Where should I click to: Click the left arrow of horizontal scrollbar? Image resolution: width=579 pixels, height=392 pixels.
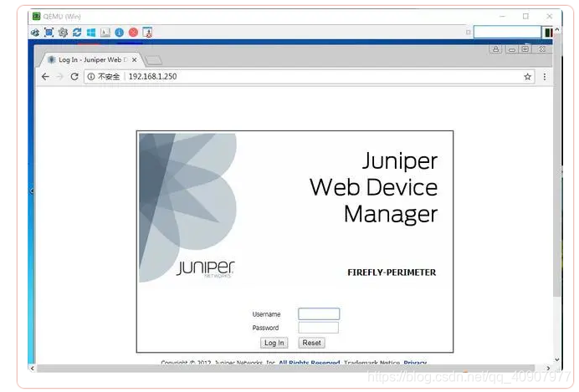point(33,368)
